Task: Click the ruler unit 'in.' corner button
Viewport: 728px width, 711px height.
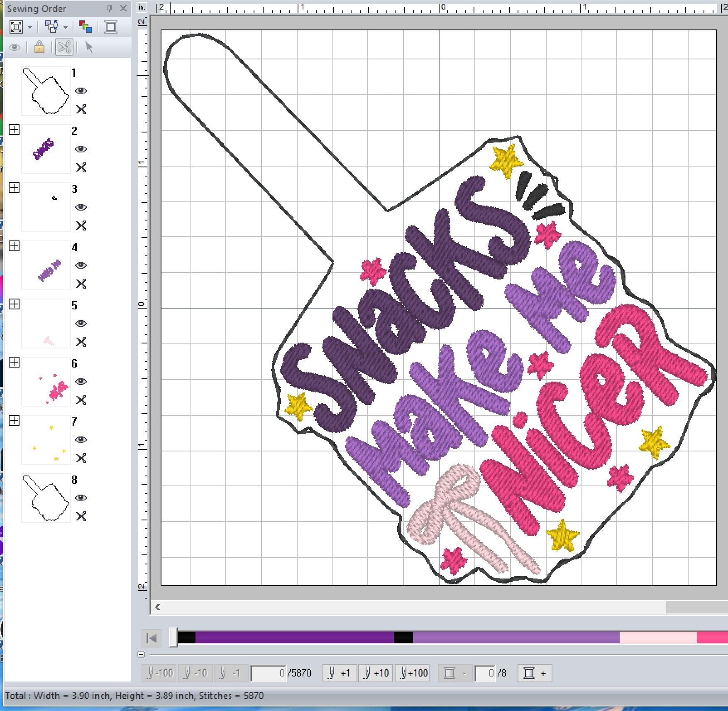Action: pyautogui.click(x=142, y=7)
